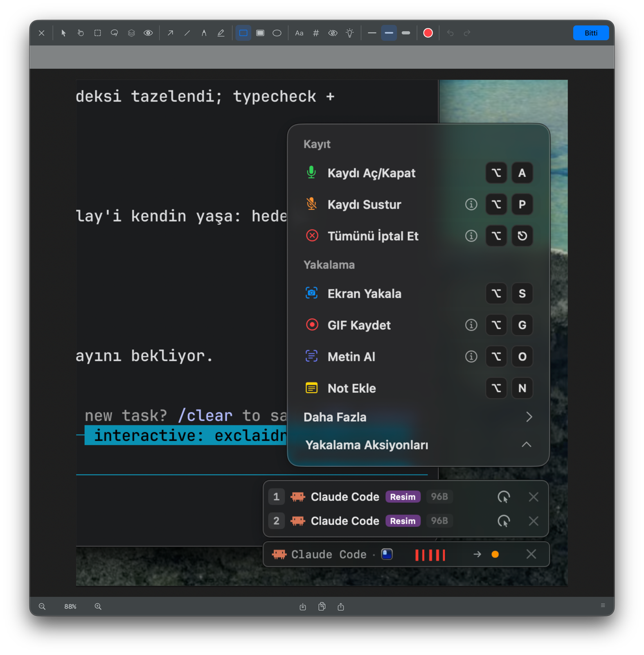
Task: Click info icon beside Metin Al
Action: [471, 357]
